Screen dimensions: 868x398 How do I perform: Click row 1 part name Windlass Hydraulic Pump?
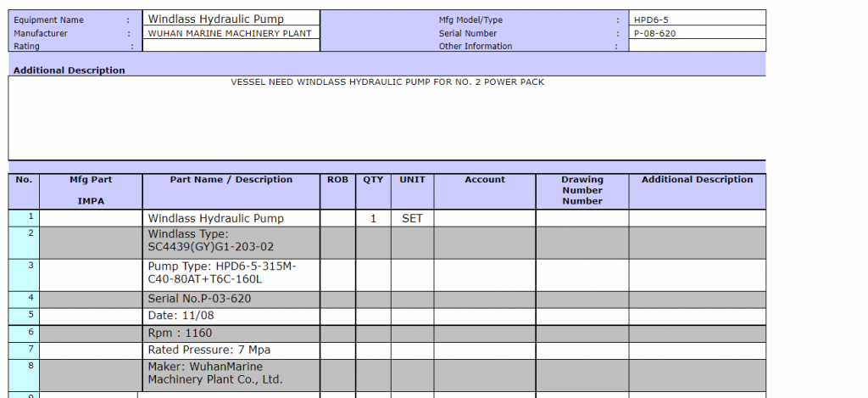tap(231, 218)
